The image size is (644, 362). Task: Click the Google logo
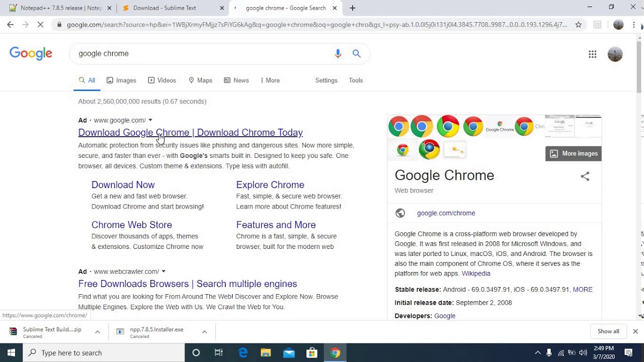[31, 53]
